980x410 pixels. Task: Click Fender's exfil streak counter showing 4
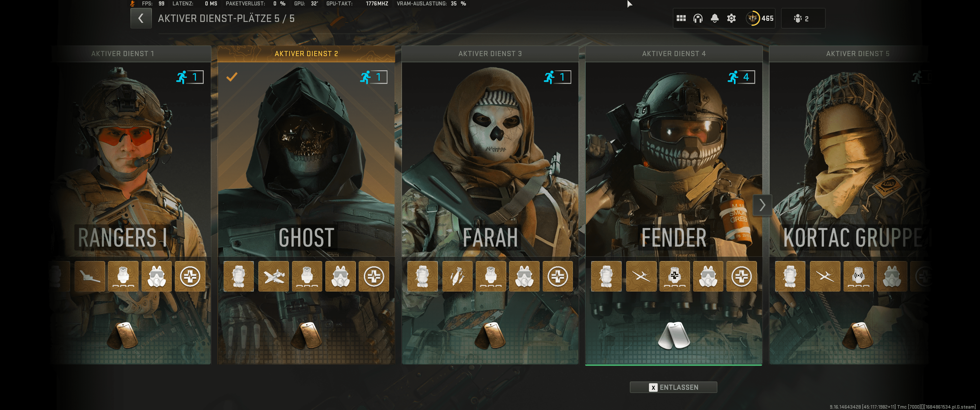[741, 77]
